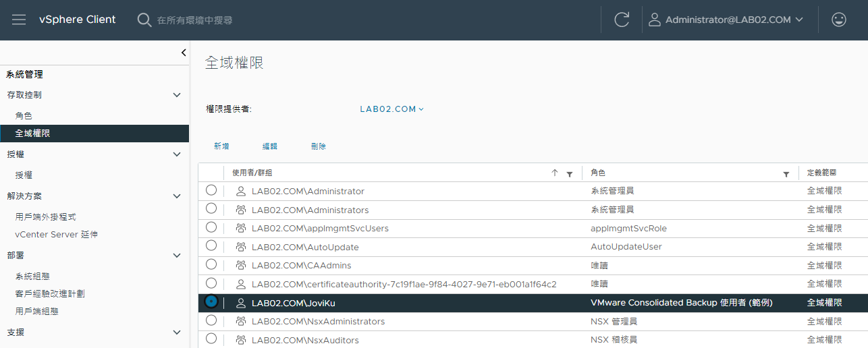Select radio button for LAB02.COM\AutoUpdate

pyautogui.click(x=211, y=245)
